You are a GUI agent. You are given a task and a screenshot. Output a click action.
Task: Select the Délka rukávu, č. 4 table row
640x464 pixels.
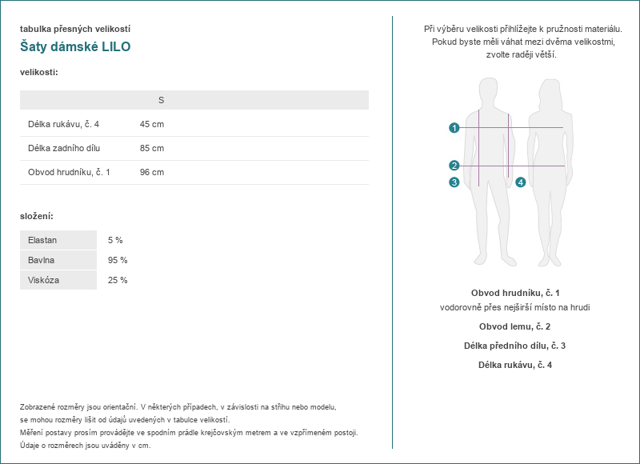point(194,124)
